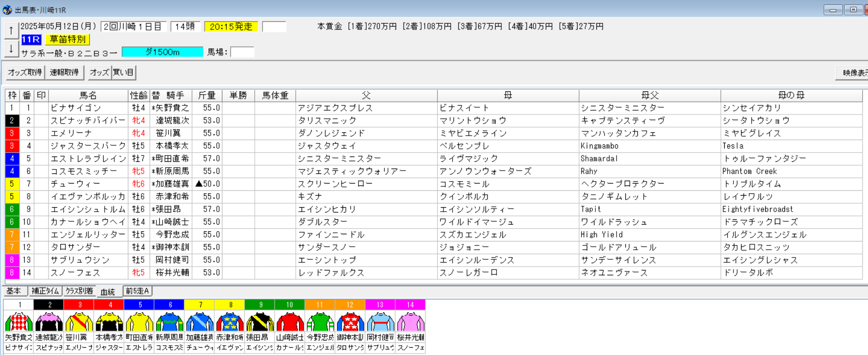This screenshot has width=868, height=355.
Task: Click the app icon in the title bar
Action: click(7, 10)
